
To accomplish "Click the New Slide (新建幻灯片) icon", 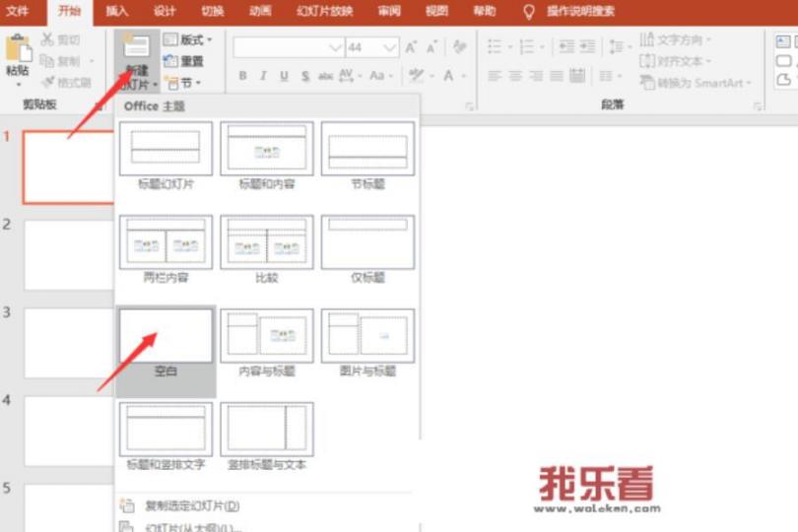I will tap(136, 46).
